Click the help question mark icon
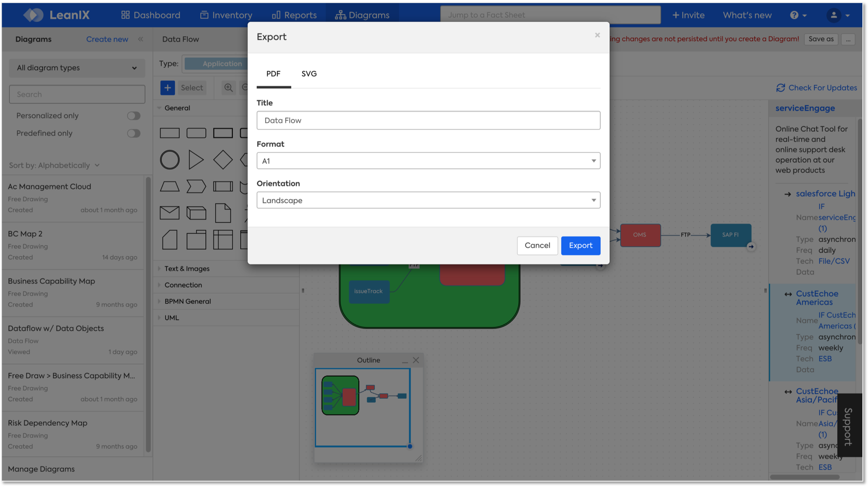Screen dimensions: 868x487 [x=794, y=15]
